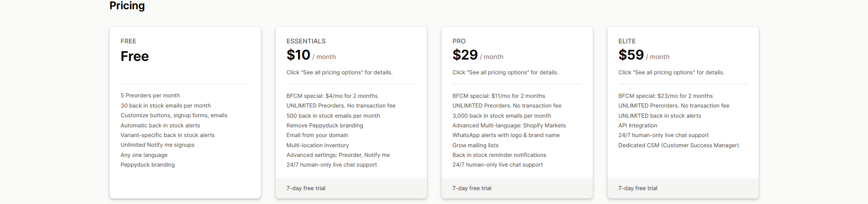Click "Dedicated CSM (Customer Success Manager)" feature

pyautogui.click(x=679, y=145)
